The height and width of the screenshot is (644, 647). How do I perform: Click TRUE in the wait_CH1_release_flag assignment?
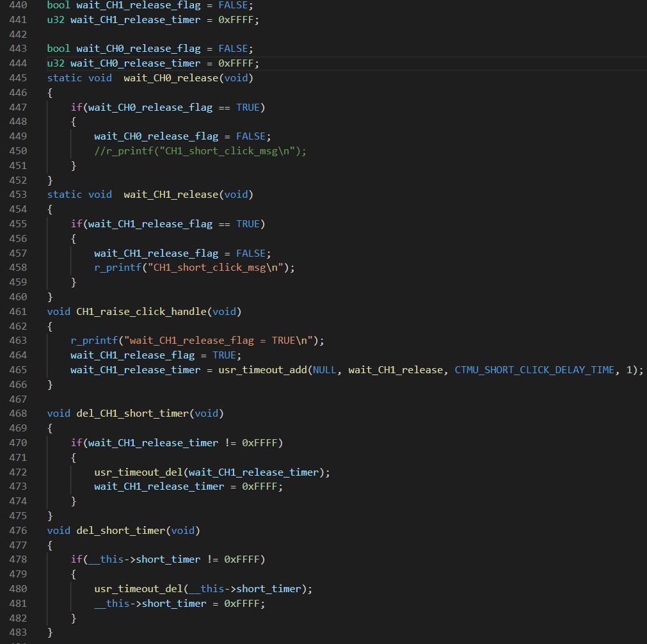[224, 355]
